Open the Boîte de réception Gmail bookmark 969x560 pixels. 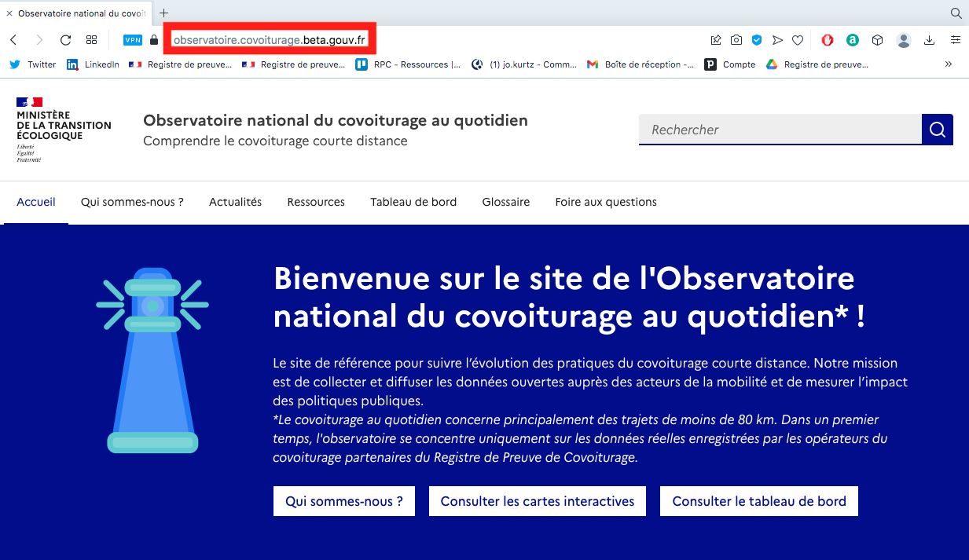pos(640,64)
